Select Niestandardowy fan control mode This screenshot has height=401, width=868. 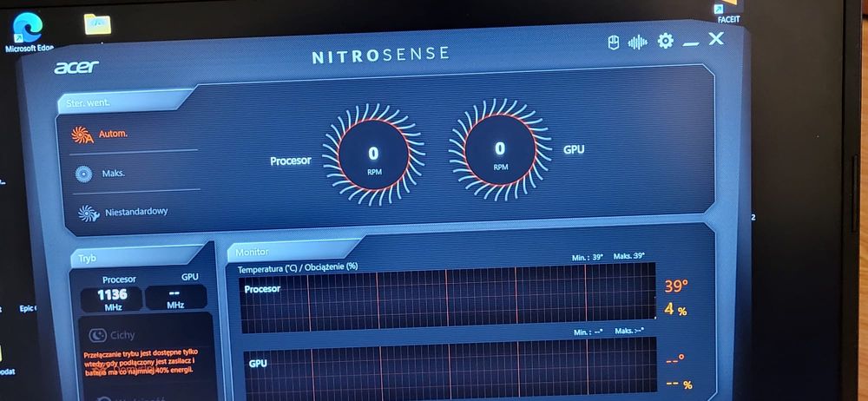136,212
